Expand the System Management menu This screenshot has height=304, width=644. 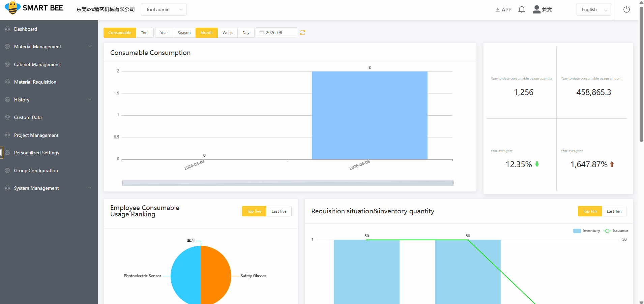click(49, 188)
